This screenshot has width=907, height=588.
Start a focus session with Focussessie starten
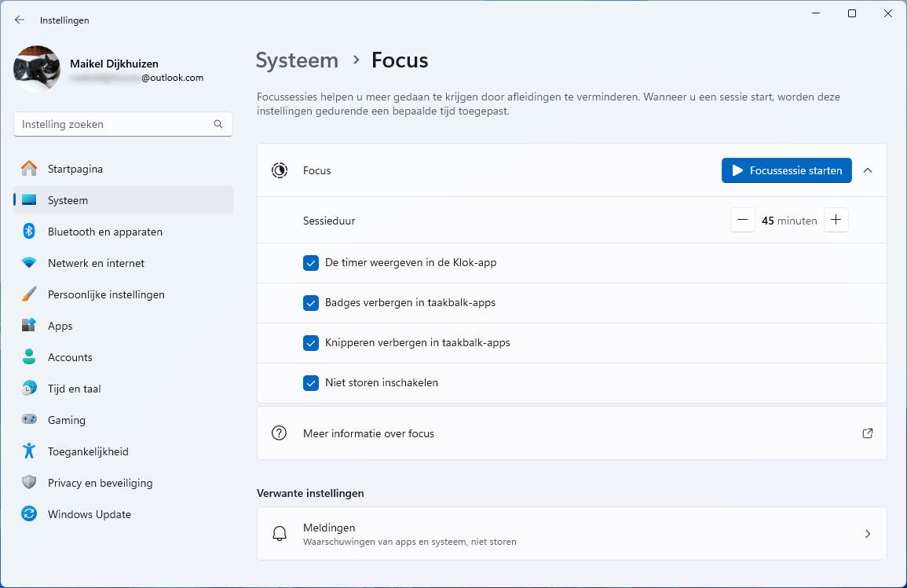click(786, 170)
